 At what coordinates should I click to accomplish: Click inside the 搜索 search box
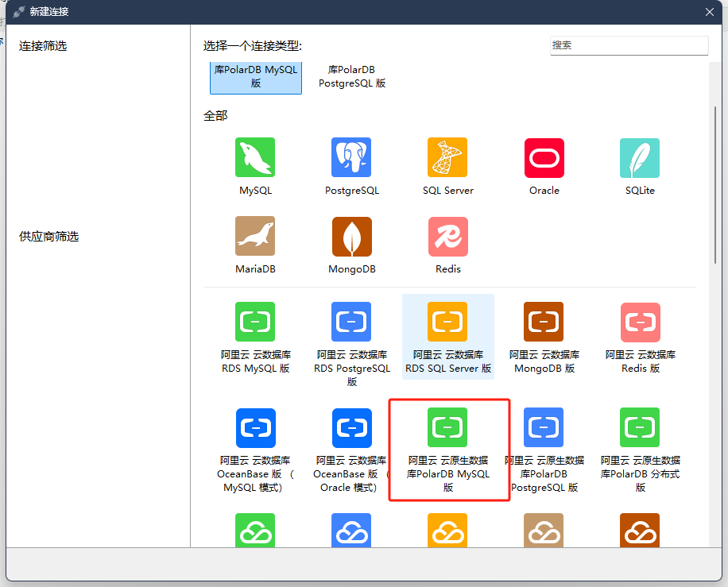click(629, 45)
